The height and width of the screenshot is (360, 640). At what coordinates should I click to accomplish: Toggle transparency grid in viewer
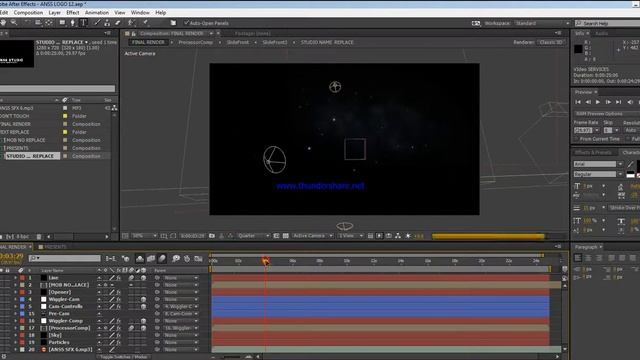(286, 236)
